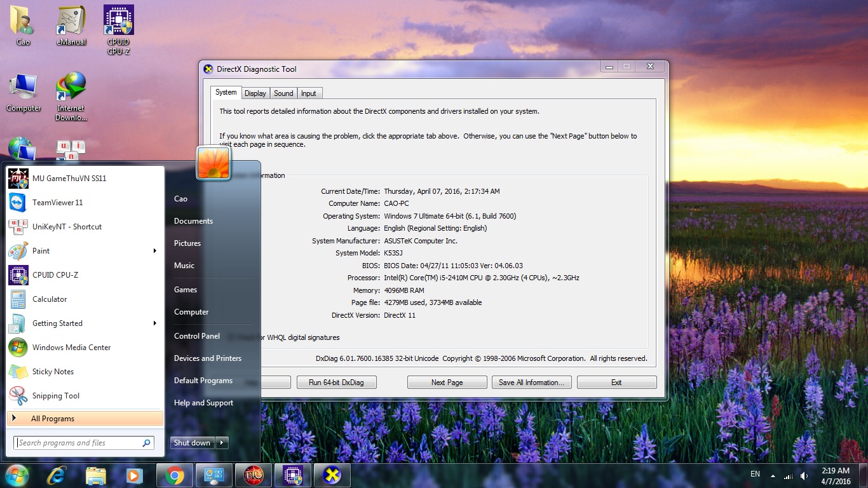
Task: Expand All Programs list
Action: click(53, 419)
